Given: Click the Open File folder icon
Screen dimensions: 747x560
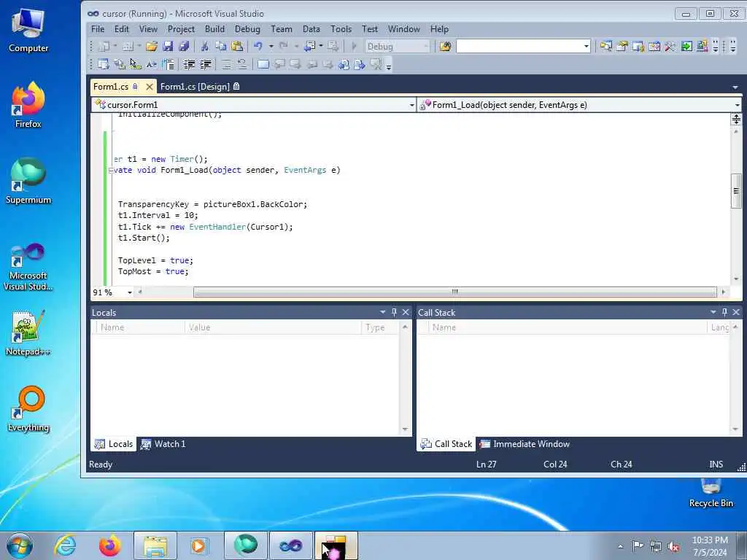Looking at the screenshot, I should click(x=152, y=46).
